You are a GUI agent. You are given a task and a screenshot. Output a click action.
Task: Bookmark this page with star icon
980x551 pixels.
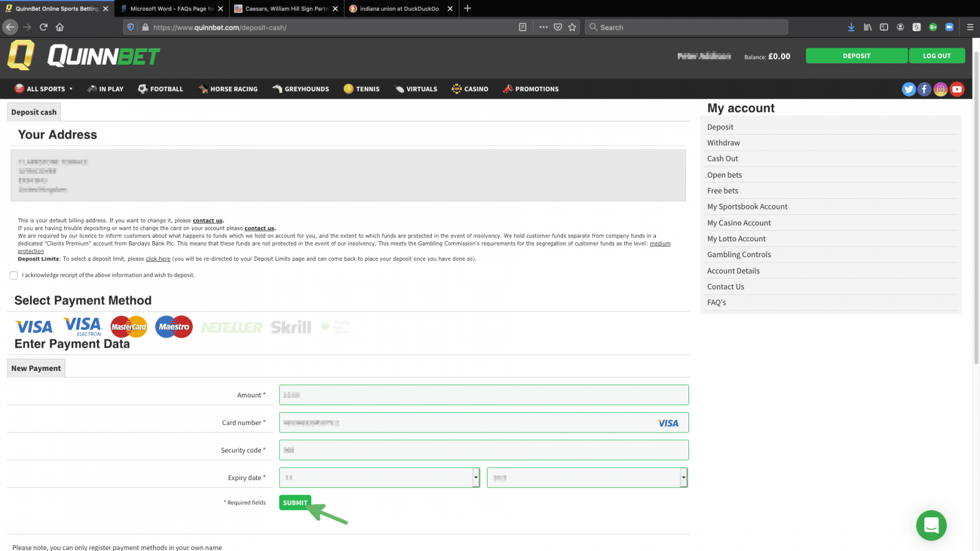coord(572,27)
